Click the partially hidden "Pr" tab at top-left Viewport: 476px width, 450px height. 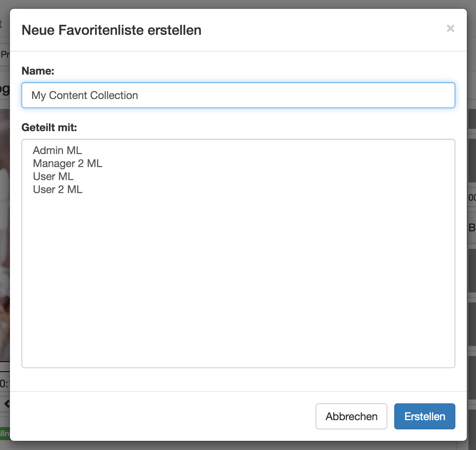point(5,55)
